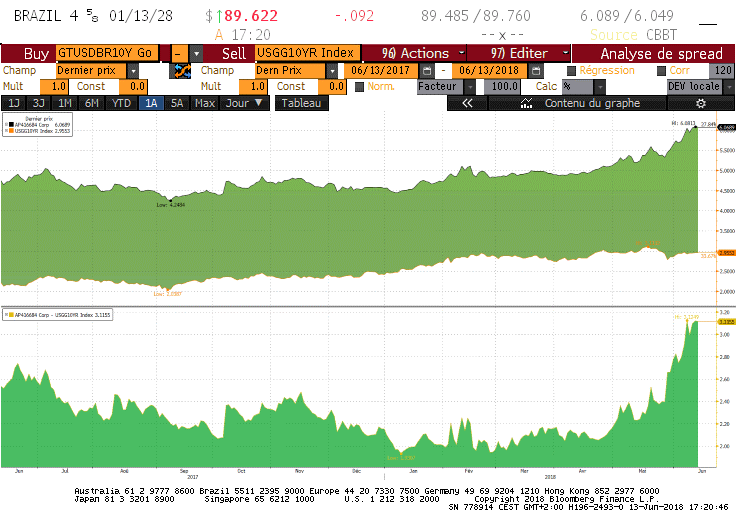Viewport: 736px width, 530px height.
Task: Click the Buy Const 0.0 field
Action: point(133,87)
